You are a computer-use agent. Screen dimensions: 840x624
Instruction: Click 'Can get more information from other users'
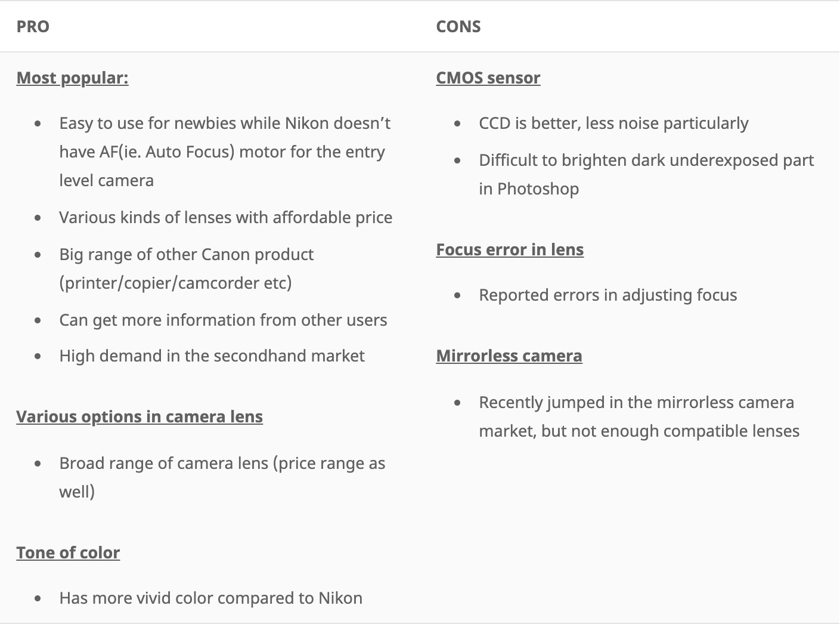coord(223,320)
